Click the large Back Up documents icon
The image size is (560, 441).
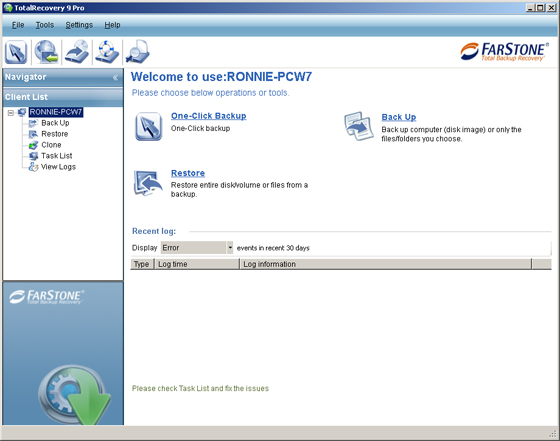(359, 126)
